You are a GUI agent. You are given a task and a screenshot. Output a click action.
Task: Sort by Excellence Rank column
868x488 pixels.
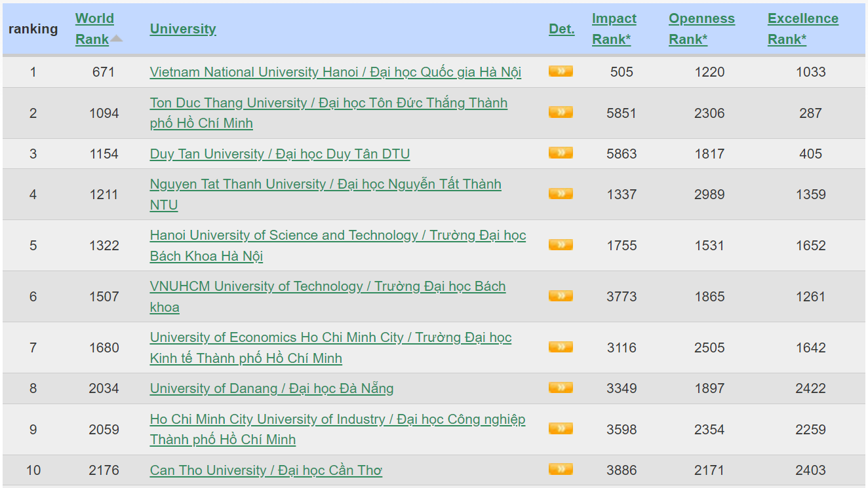(803, 29)
